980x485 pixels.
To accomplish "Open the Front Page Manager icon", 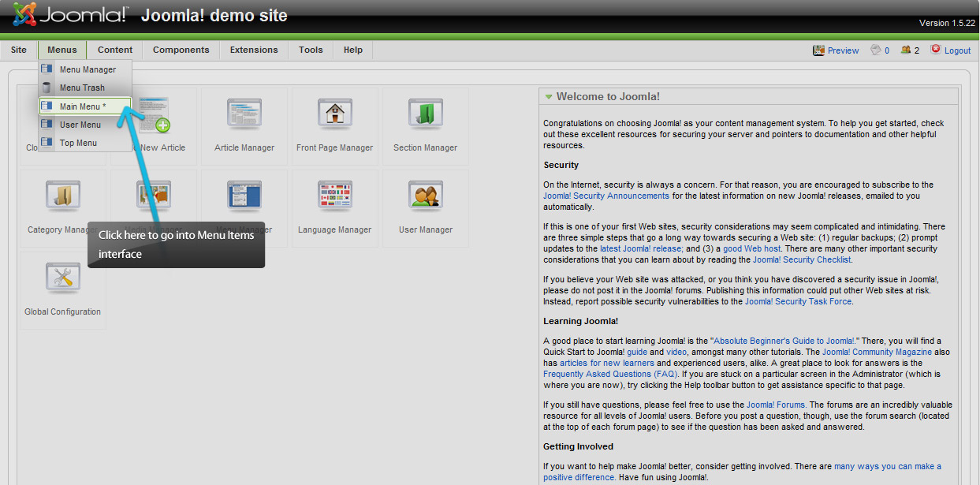I will click(x=335, y=125).
